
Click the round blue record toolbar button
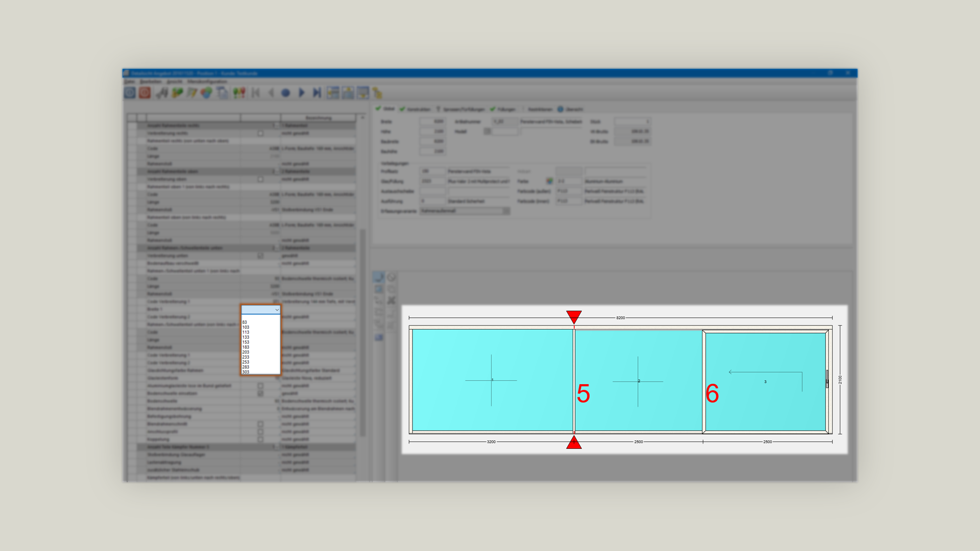(286, 93)
